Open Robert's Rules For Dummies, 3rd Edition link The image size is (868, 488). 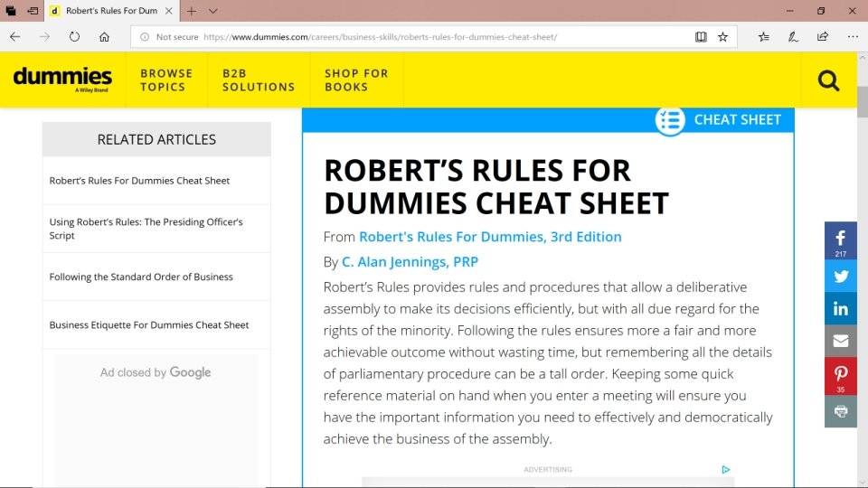(x=490, y=237)
